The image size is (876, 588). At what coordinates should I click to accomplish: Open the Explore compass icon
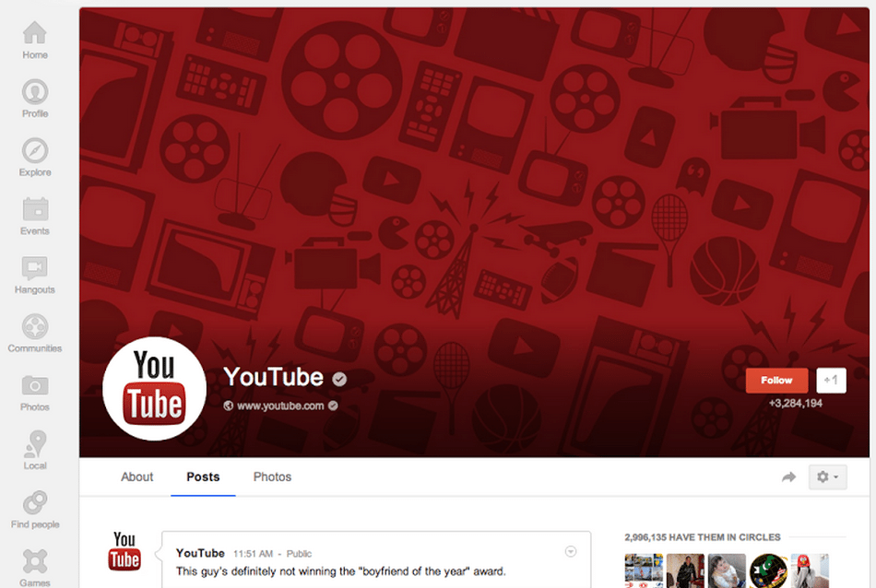tap(35, 156)
